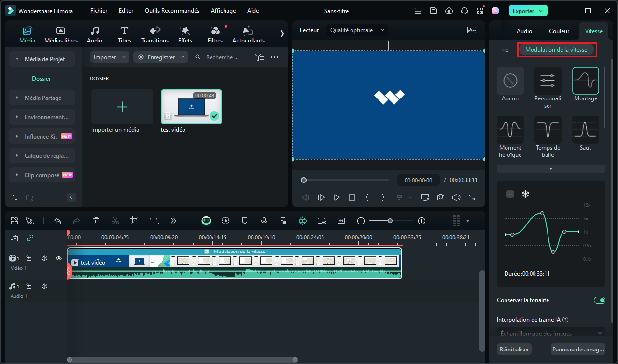
Task: Select the test vidéo thumbnail
Action: 191,107
